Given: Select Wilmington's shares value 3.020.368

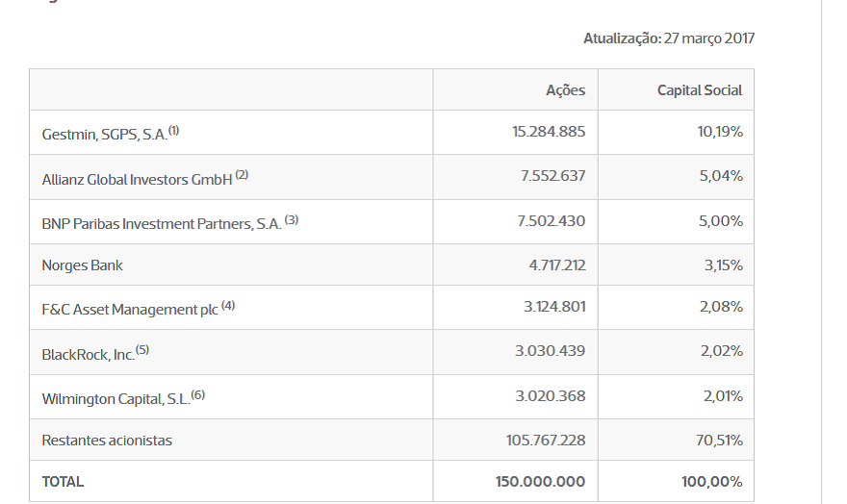Looking at the screenshot, I should 551,396.
